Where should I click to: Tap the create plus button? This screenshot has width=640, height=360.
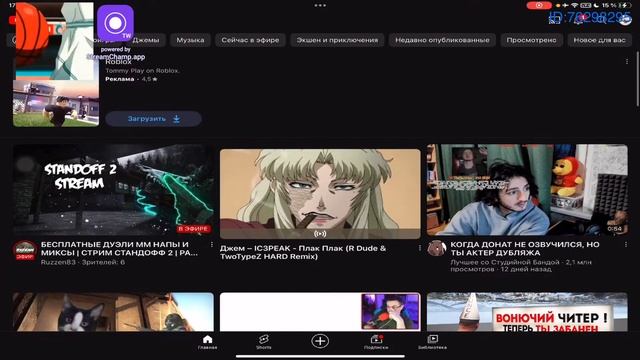[320, 341]
